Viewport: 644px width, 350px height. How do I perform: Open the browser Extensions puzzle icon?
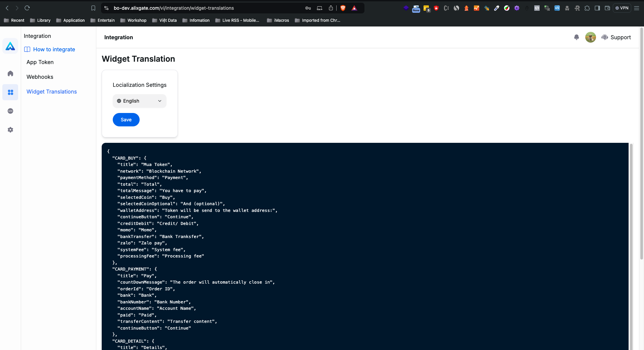tap(588, 8)
